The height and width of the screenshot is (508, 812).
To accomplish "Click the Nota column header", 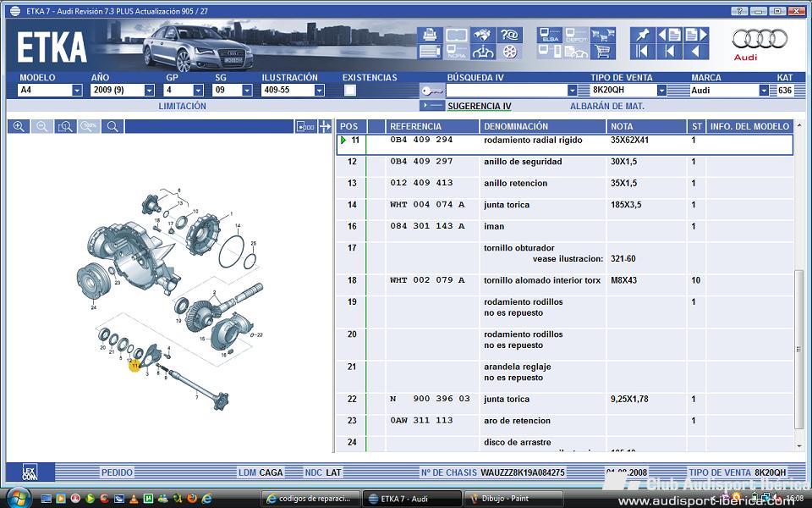I will coord(647,126).
